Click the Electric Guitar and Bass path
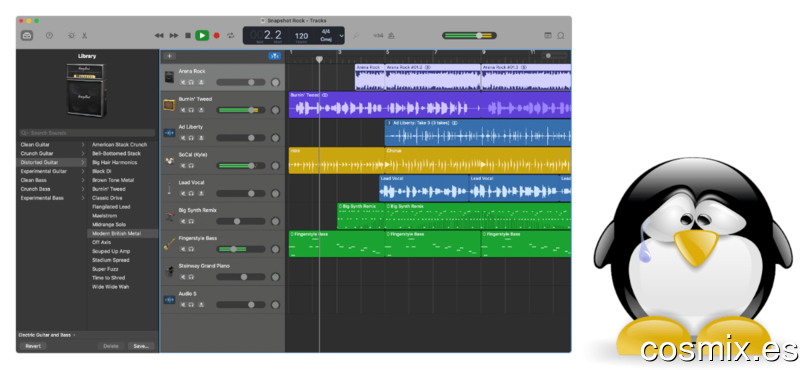Viewport: 800px width, 370px height. [44, 335]
